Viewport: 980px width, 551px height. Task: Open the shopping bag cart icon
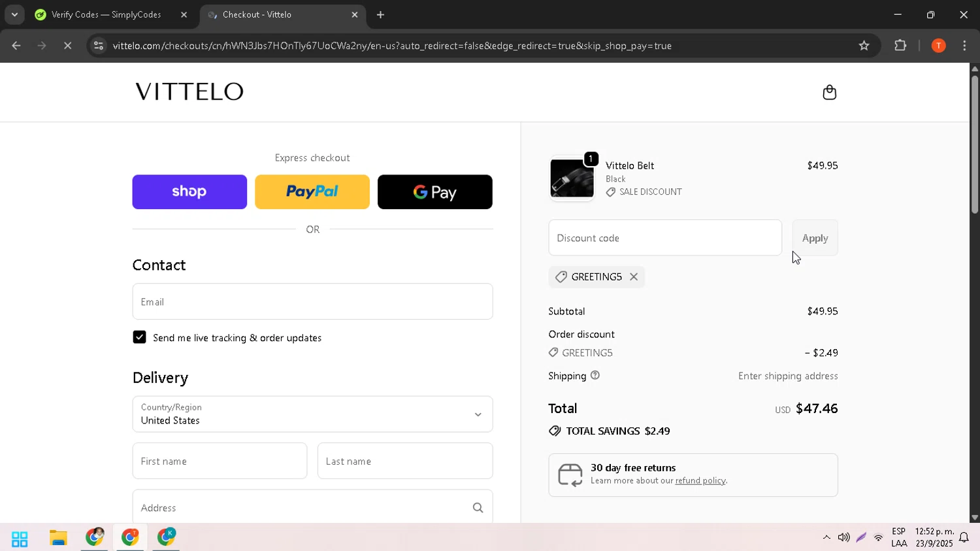coord(829,92)
